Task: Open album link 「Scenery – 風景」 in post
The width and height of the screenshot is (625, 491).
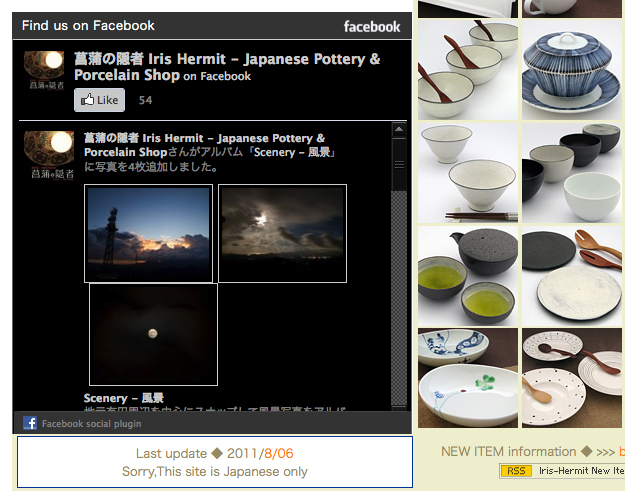Action: [292, 152]
